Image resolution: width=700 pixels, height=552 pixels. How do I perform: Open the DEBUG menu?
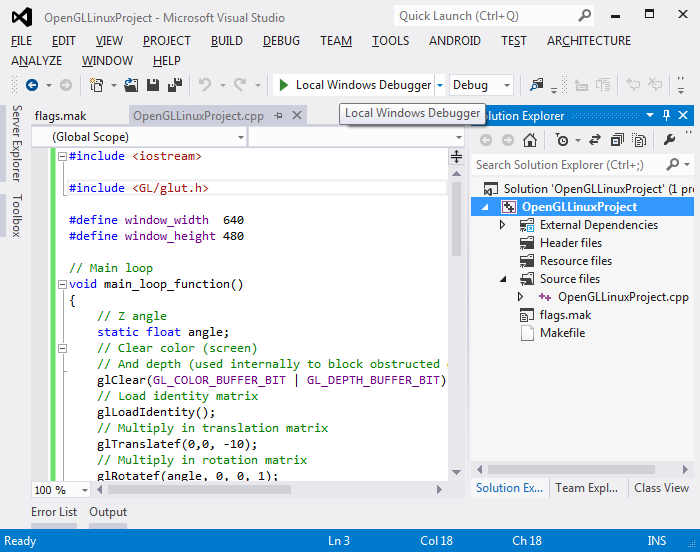pos(281,41)
